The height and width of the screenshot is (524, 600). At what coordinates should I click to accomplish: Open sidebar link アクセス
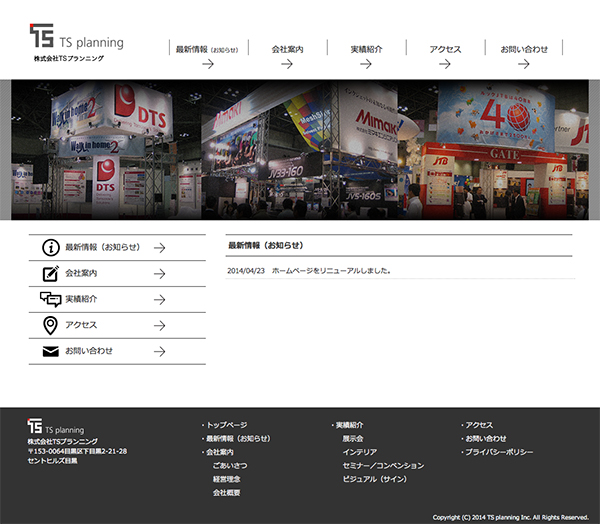click(x=81, y=325)
